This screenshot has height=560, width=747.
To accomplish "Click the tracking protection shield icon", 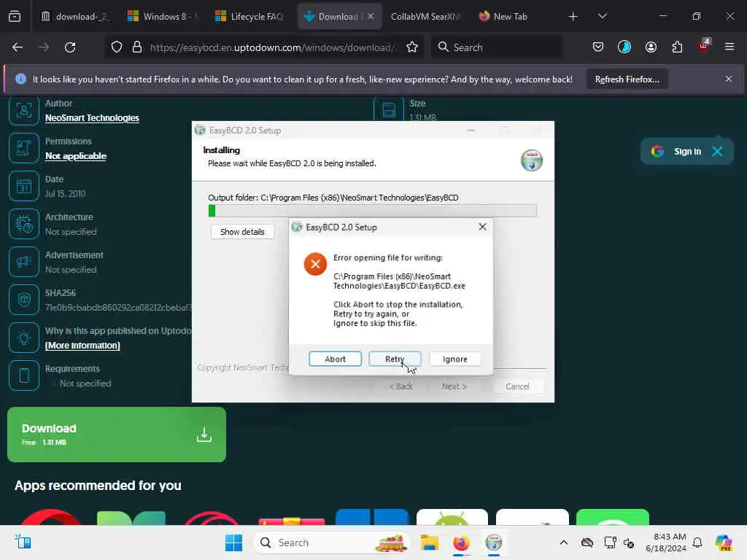I will (117, 47).
